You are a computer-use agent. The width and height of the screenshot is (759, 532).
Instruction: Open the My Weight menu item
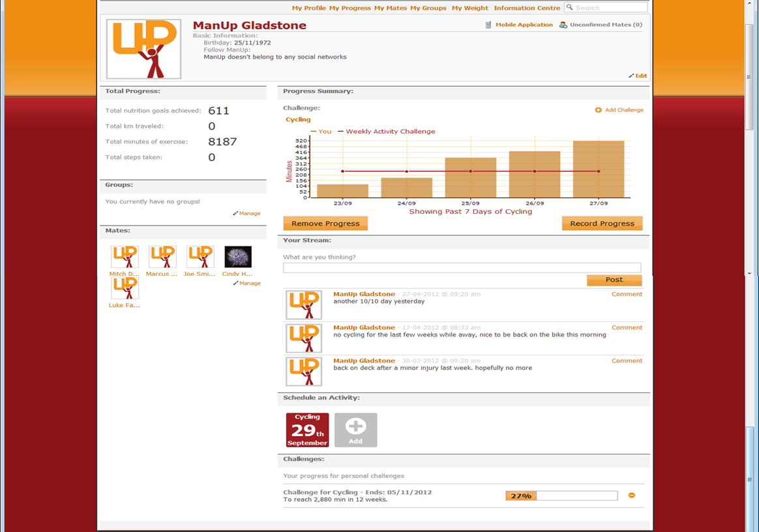[x=469, y=8]
